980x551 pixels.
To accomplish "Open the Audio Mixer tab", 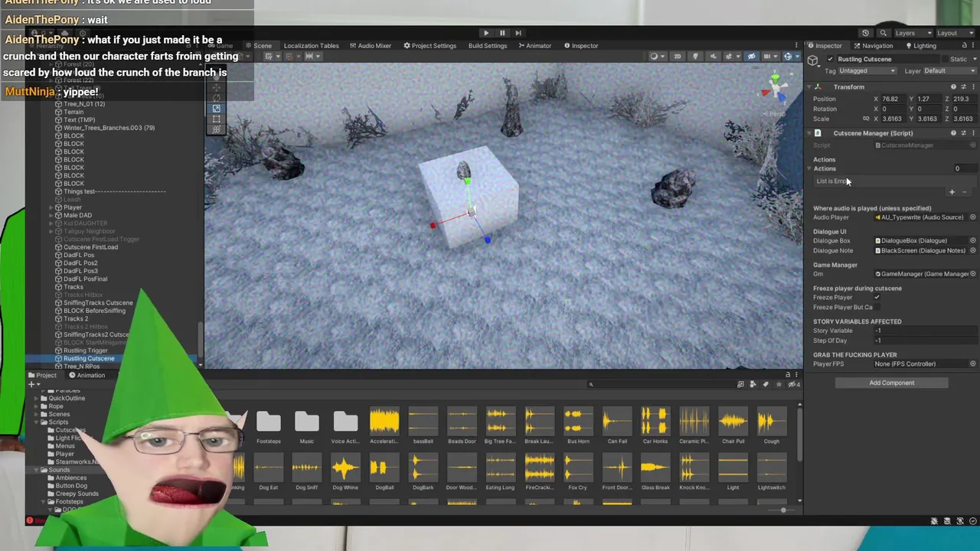I will pos(371,46).
